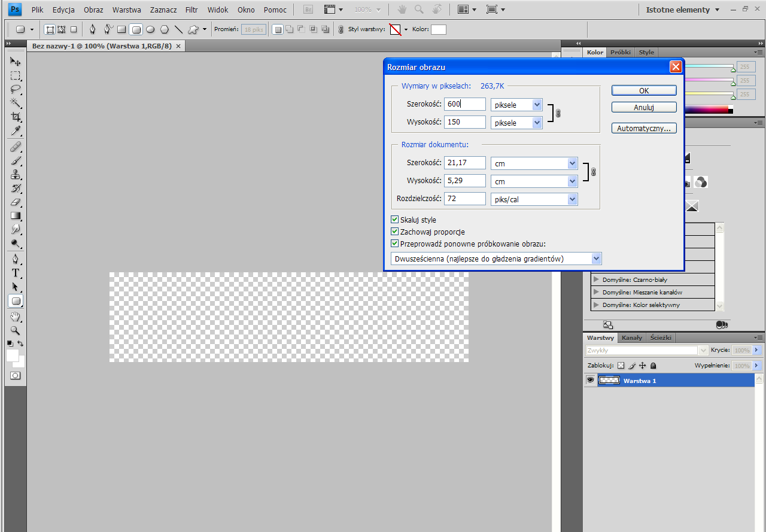Select the Crop tool

tap(16, 117)
